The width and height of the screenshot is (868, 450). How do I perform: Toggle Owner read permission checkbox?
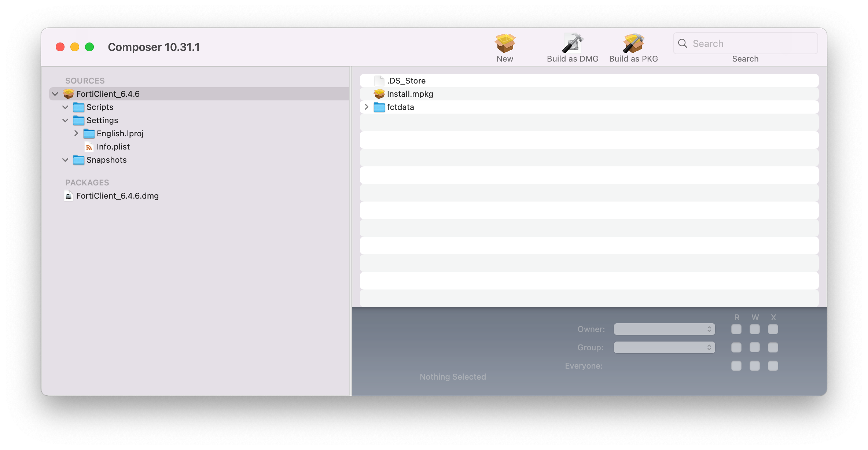(x=736, y=329)
